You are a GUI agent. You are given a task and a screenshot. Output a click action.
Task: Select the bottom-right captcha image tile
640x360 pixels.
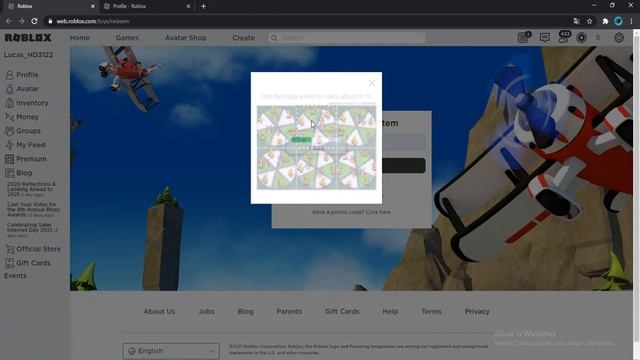pyautogui.click(x=356, y=169)
